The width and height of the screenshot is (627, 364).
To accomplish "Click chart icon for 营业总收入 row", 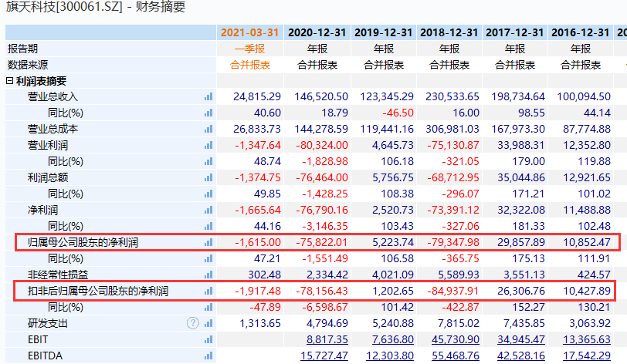I will (208, 96).
